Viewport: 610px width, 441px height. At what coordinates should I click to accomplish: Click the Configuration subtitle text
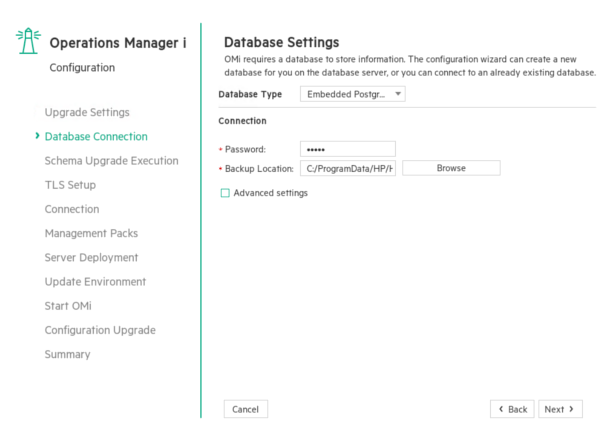pyautogui.click(x=82, y=68)
